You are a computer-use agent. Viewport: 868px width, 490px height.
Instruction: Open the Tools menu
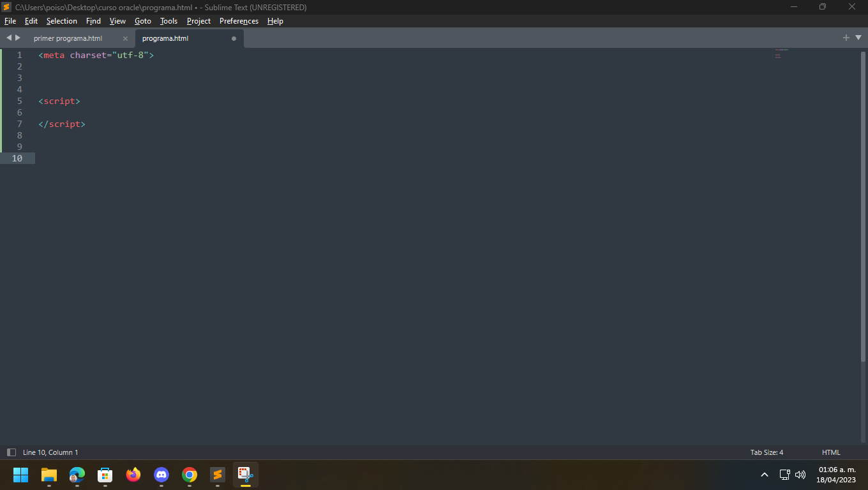pyautogui.click(x=169, y=21)
